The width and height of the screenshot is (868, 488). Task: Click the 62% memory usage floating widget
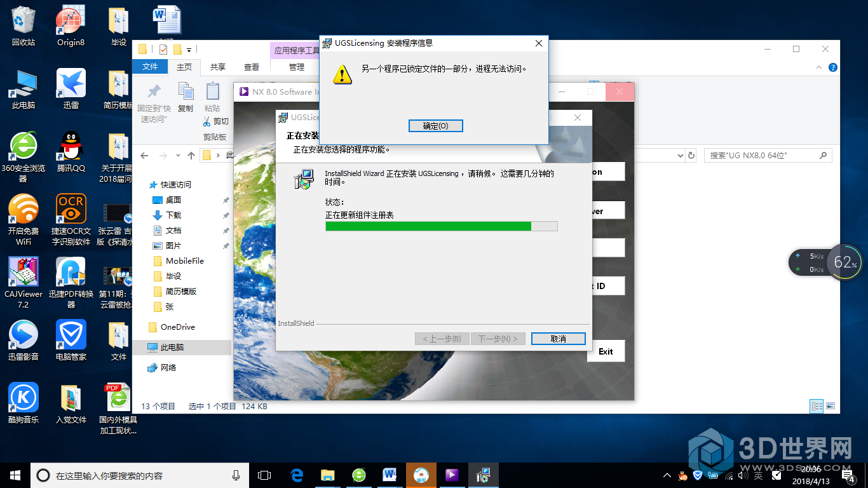coord(845,262)
